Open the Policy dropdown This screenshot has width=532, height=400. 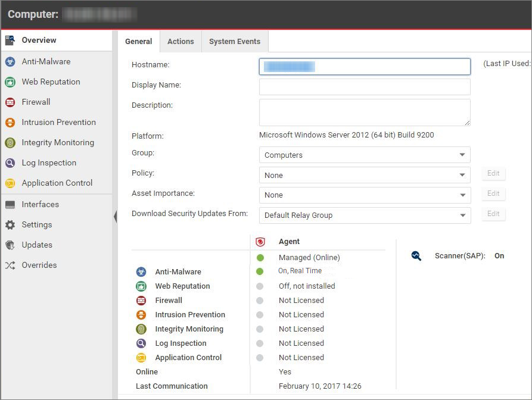365,175
